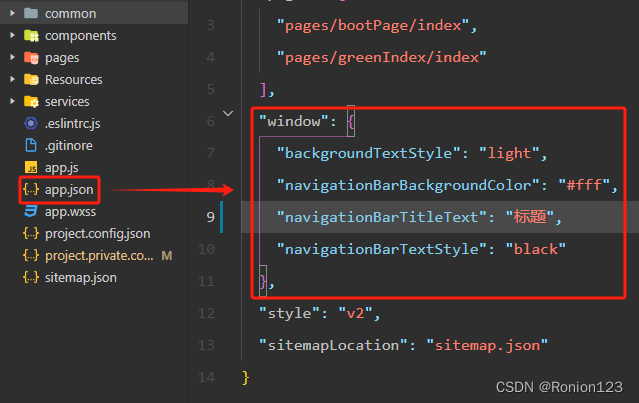Open the components folder
This screenshot has height=403, width=639.
pos(81,35)
